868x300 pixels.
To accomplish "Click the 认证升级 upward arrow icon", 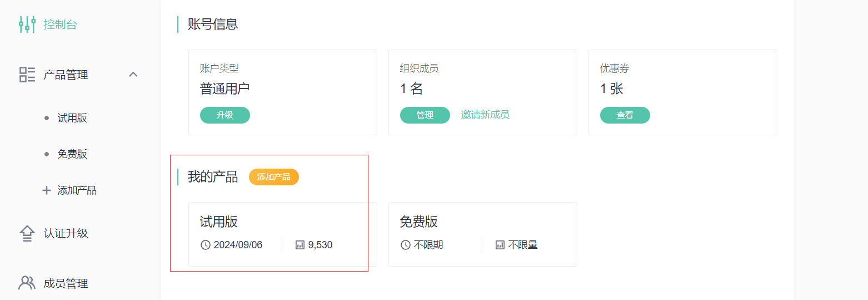I will coord(27,233).
